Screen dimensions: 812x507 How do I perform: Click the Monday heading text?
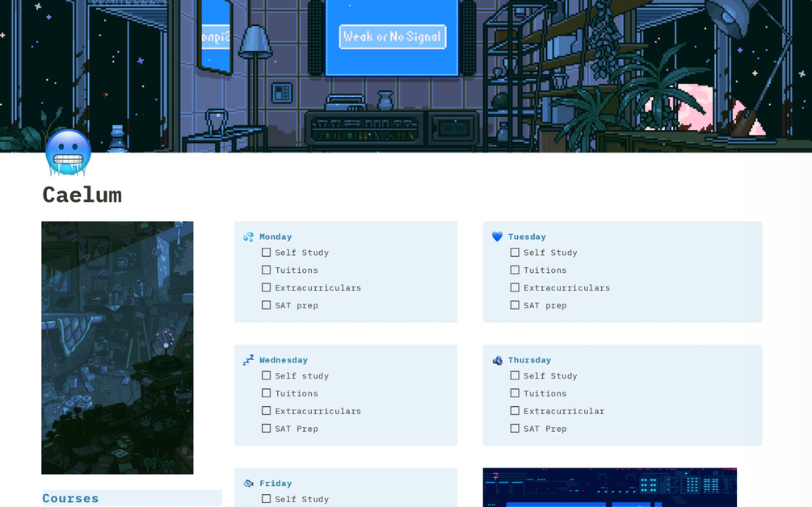[276, 237]
